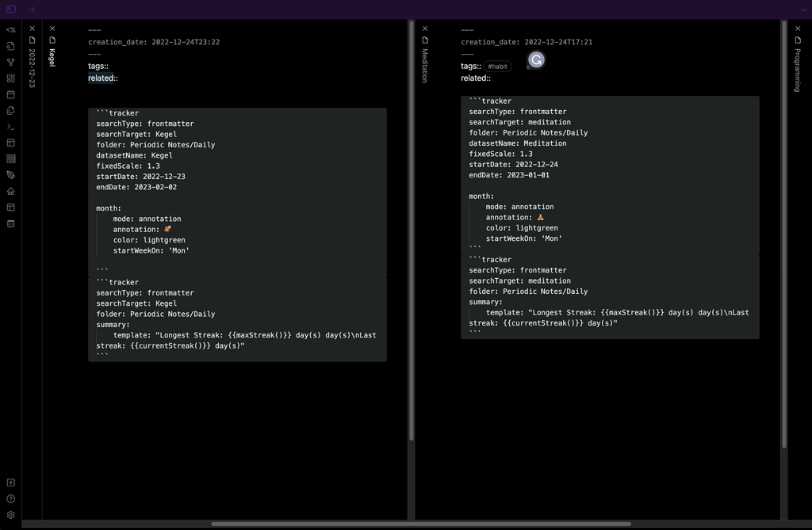Close the Kegel note tab
Image resolution: width=812 pixels, height=530 pixels.
click(52, 29)
